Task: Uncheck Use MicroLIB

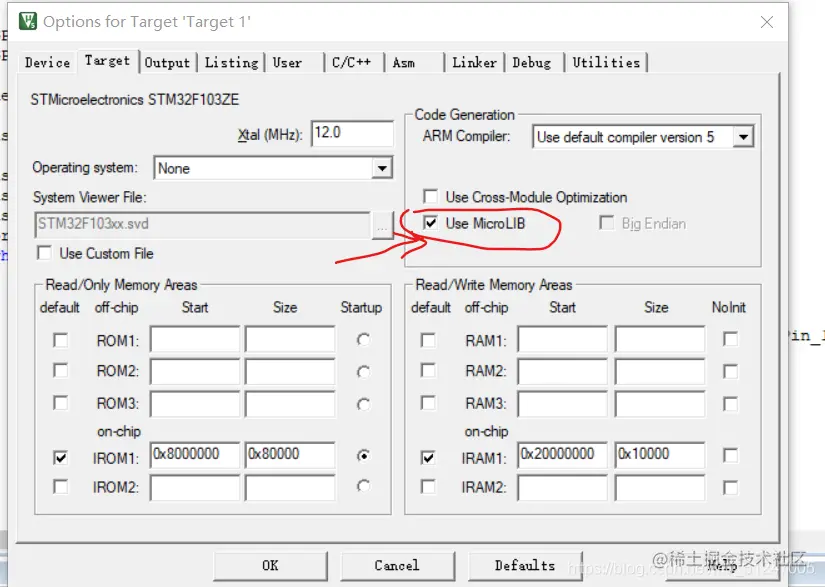Action: [430, 223]
